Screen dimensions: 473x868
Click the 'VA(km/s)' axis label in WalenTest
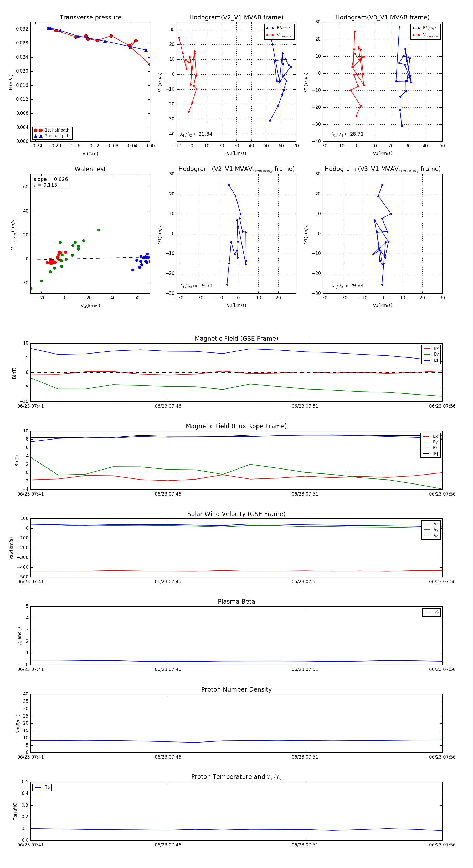(x=90, y=306)
